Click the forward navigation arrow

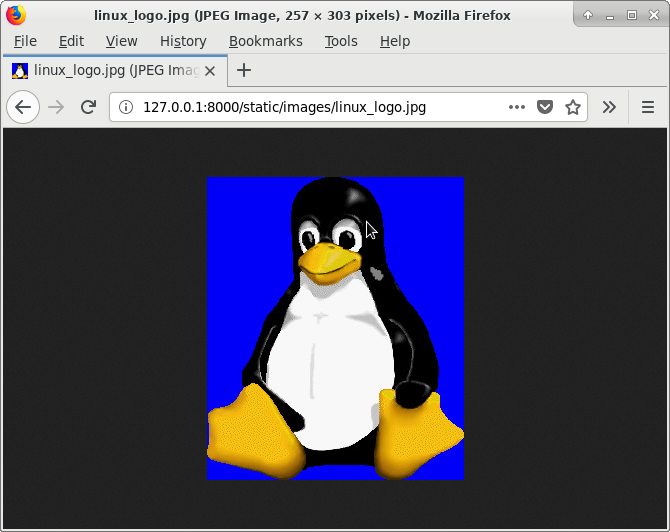[x=56, y=107]
